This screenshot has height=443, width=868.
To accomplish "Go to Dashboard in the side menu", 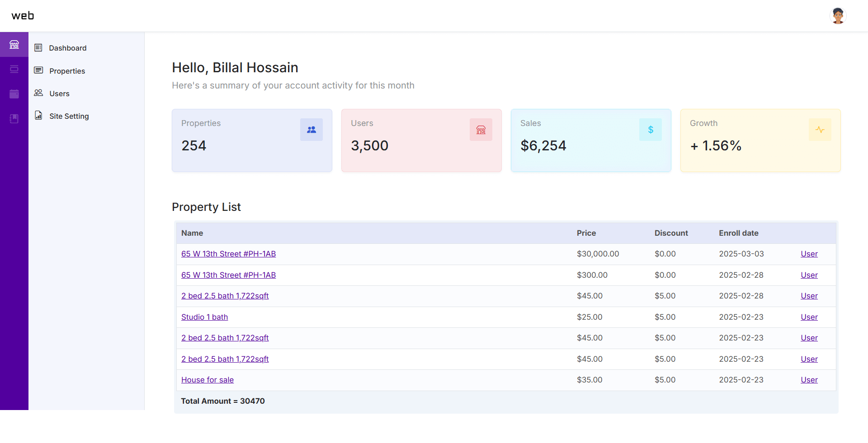I will point(67,48).
